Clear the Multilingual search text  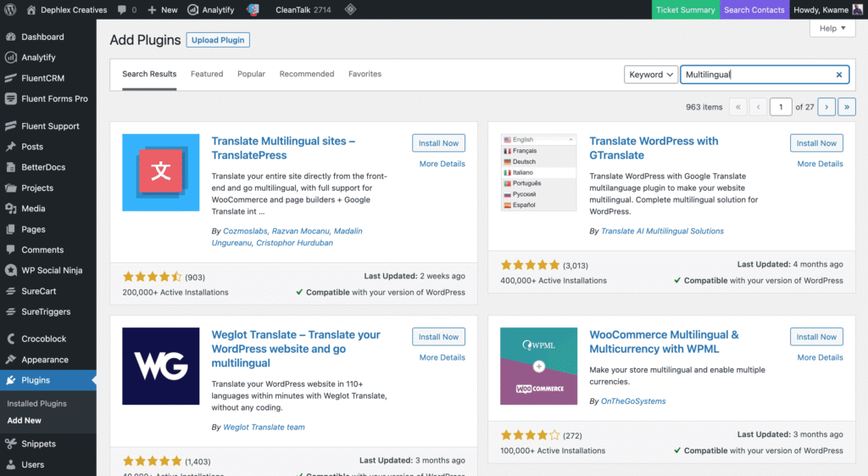pos(839,75)
